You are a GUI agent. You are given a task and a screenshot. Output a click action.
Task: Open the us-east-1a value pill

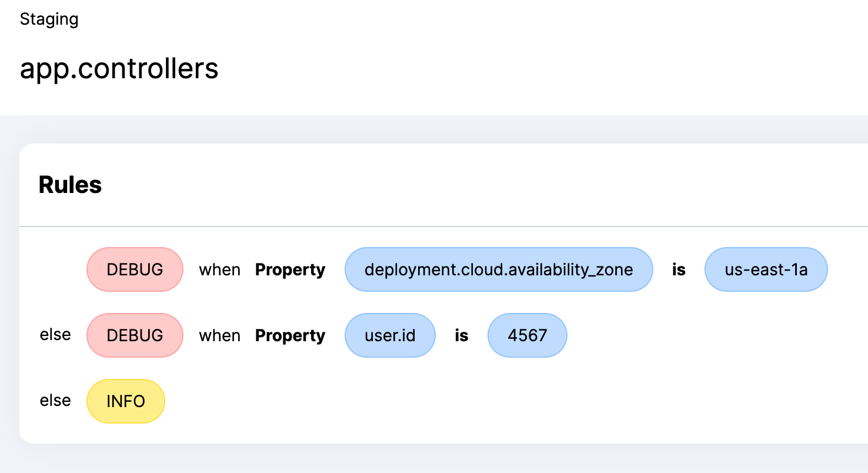(766, 269)
